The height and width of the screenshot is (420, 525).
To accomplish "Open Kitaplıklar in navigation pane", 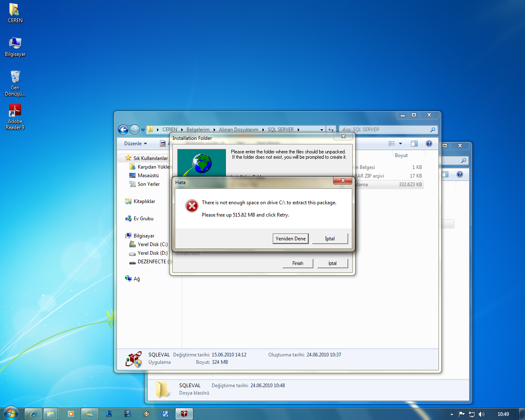I will pos(144,201).
